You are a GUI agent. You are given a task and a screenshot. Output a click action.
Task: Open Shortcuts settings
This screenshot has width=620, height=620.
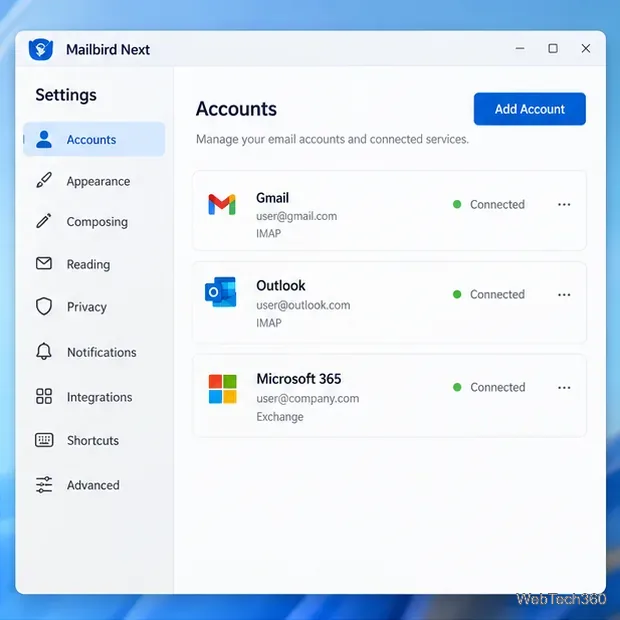tap(94, 440)
